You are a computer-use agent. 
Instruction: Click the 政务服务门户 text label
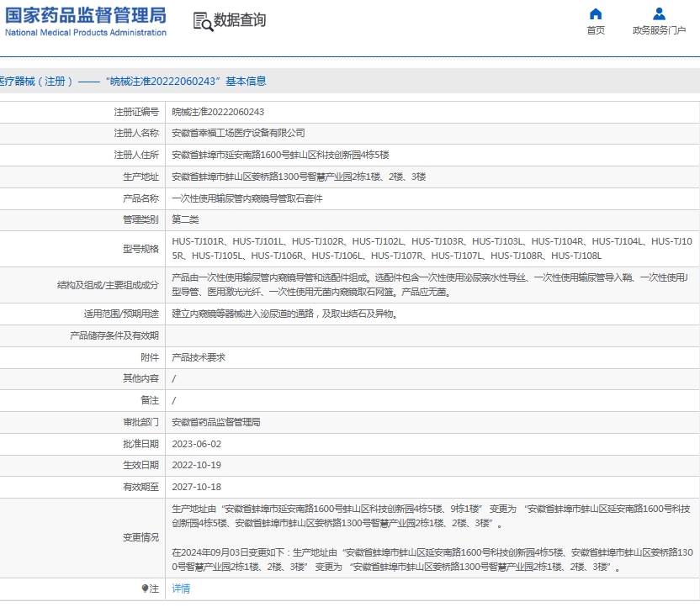coord(659,30)
